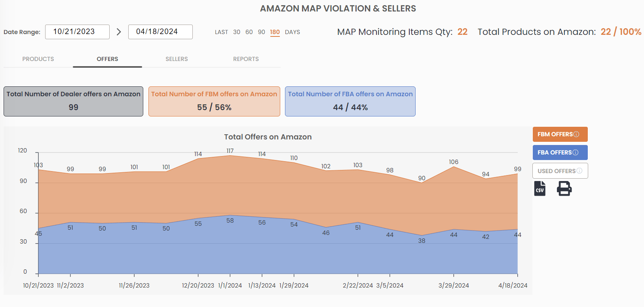
Task: Click the 38 FBA low-point data label
Action: pos(422,241)
